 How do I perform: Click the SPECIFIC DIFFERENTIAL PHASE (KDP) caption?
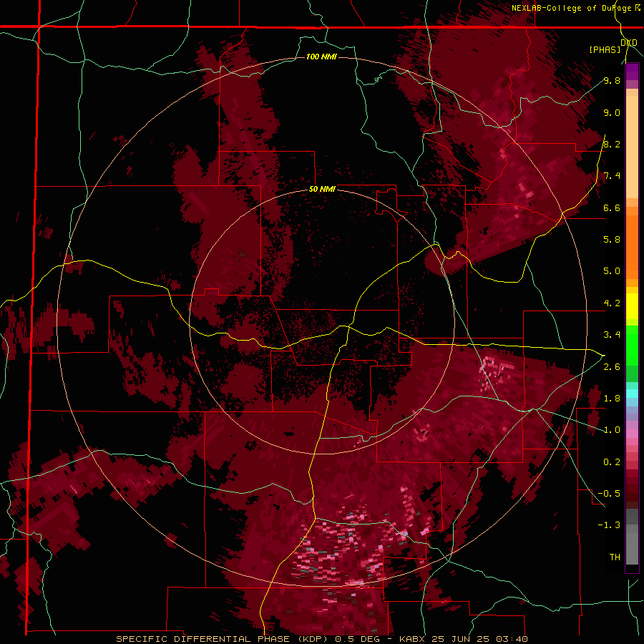click(x=223, y=639)
